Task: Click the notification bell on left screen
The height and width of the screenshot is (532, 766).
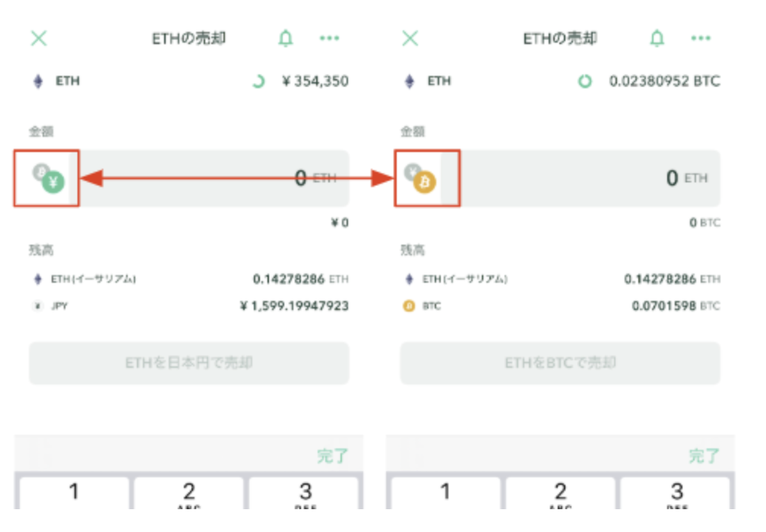Action: 286,39
